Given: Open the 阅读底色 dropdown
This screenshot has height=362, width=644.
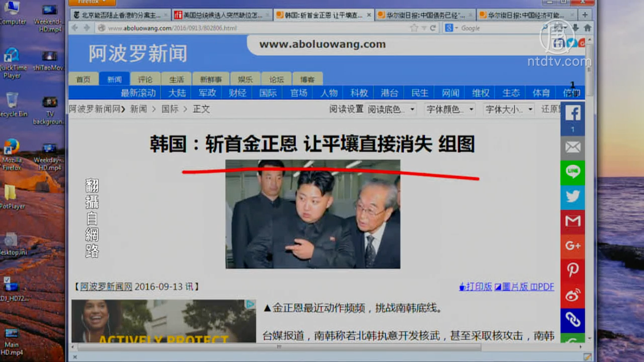Looking at the screenshot, I should [391, 109].
